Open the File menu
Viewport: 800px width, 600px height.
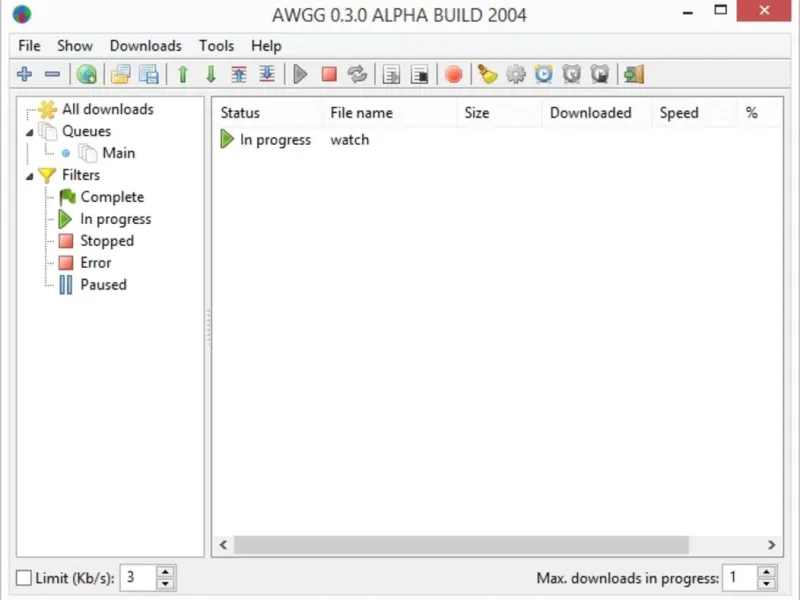click(29, 46)
